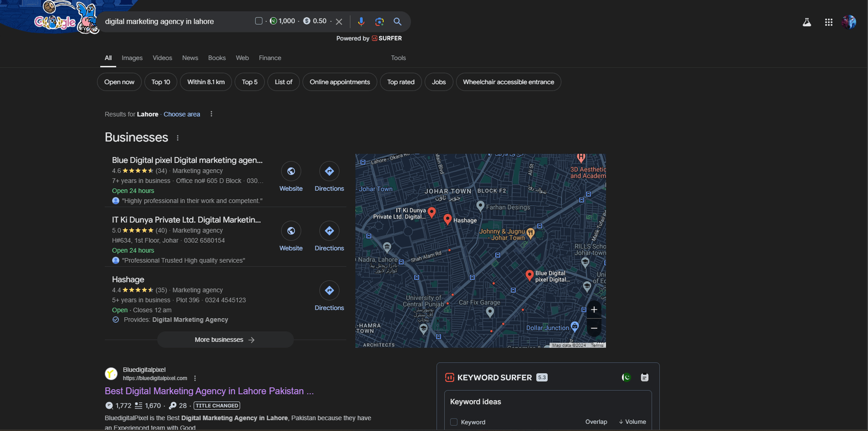The width and height of the screenshot is (868, 431).
Task: Click the TITLE CHANGED badge
Action: point(217,406)
